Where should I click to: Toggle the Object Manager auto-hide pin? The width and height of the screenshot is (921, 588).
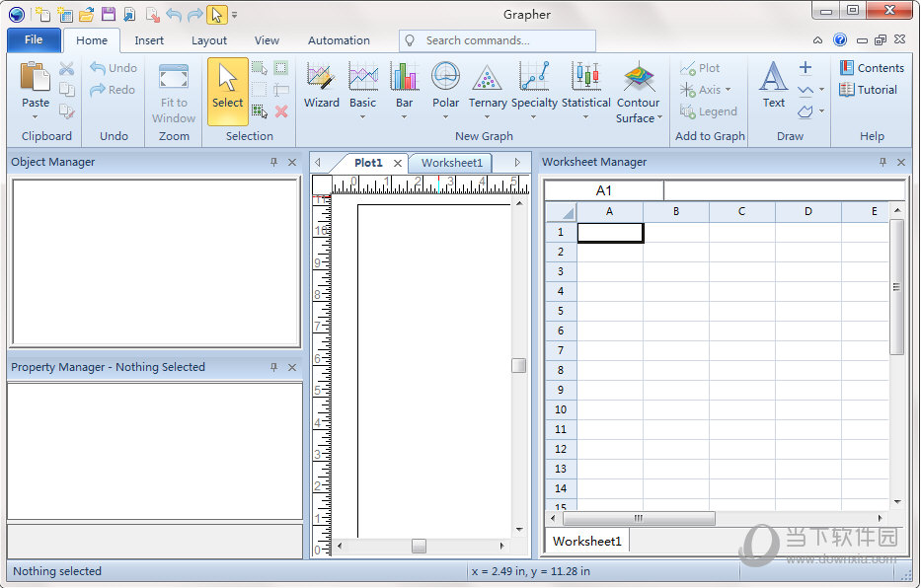pyautogui.click(x=273, y=162)
